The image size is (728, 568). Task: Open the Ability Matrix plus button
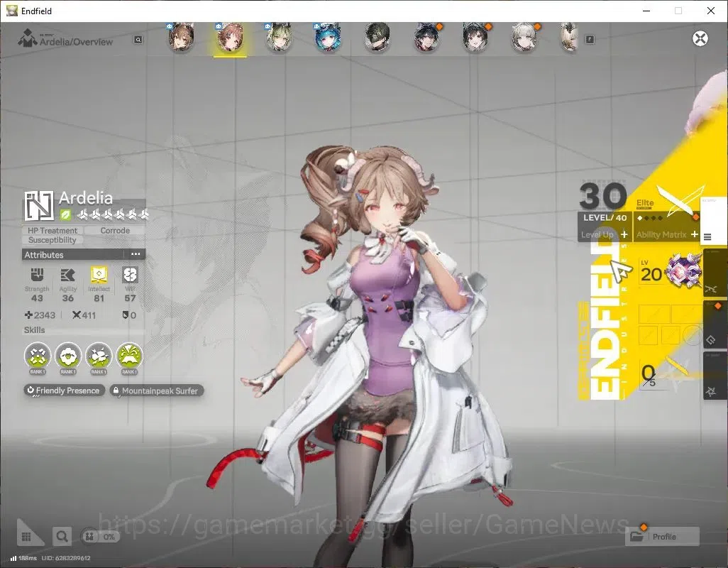[694, 234]
